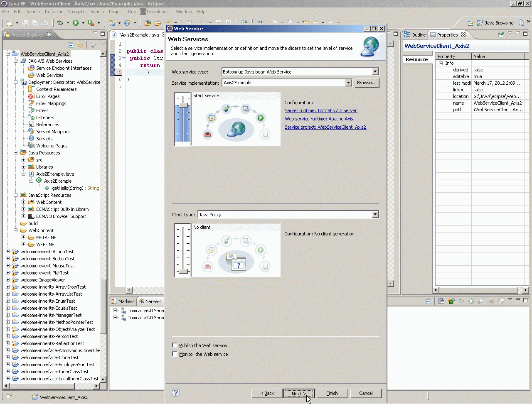Click the Back button
The image size is (532, 404).
pos(267,393)
